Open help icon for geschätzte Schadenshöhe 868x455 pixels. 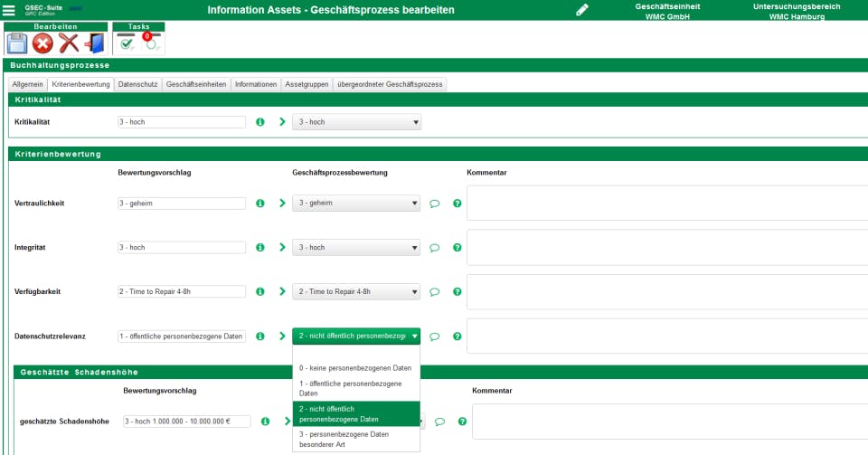click(462, 422)
